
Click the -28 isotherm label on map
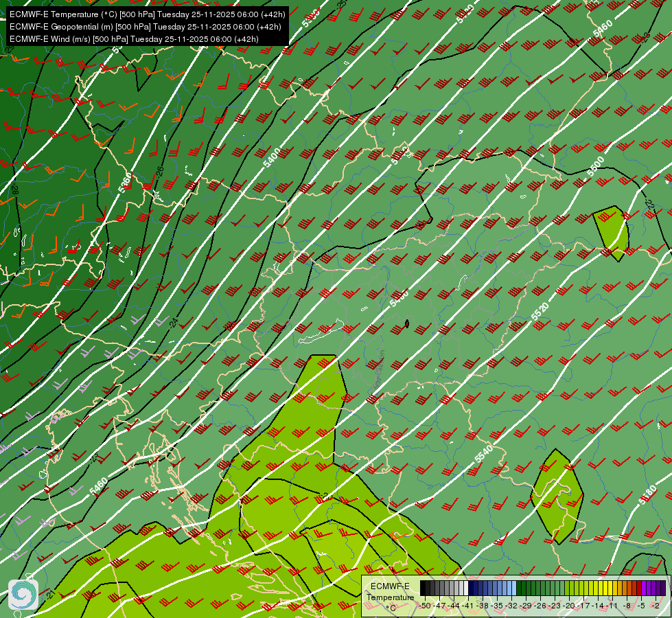[x=15, y=189]
